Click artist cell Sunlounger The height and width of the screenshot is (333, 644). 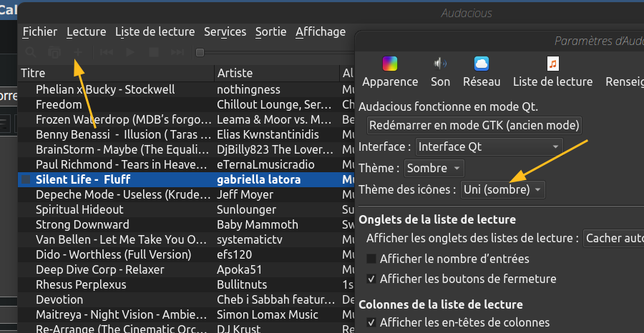[246, 209]
